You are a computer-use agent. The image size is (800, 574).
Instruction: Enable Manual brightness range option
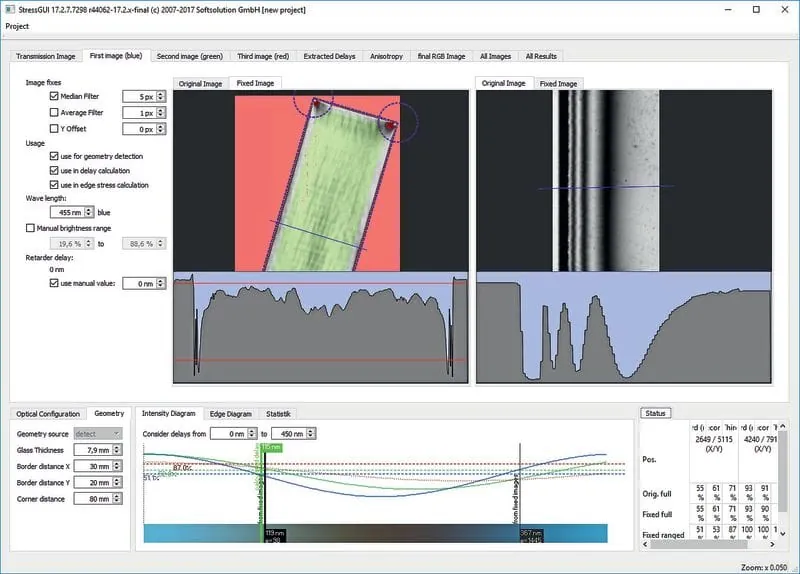30,228
